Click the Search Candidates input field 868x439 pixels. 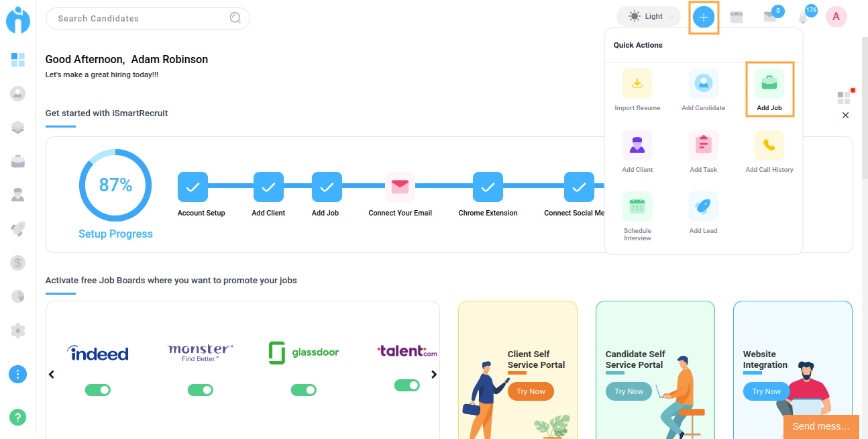click(141, 19)
